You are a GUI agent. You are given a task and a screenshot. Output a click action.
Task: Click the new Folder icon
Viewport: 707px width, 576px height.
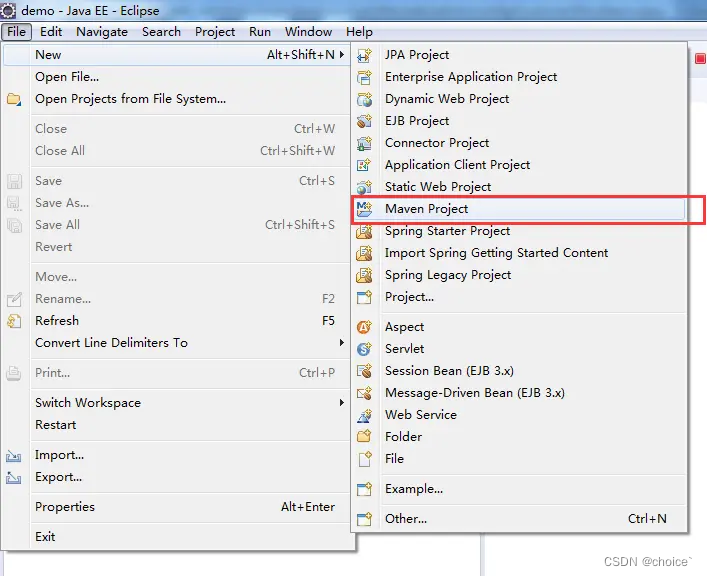(364, 437)
